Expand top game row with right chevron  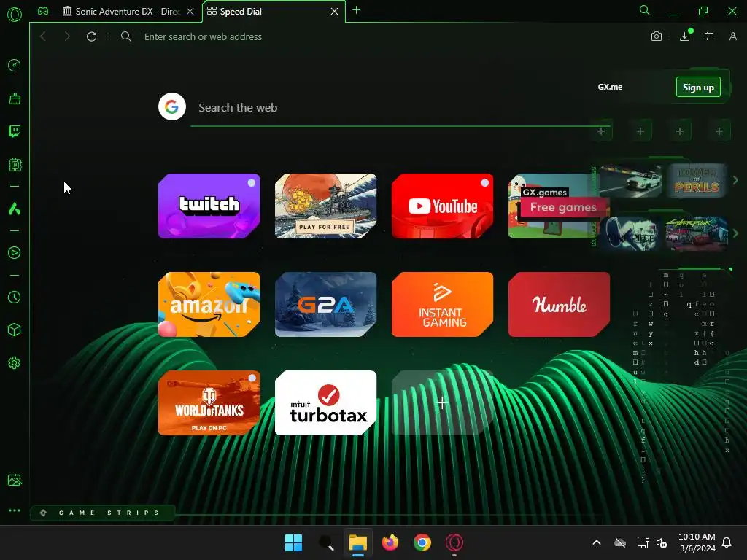[735, 180]
